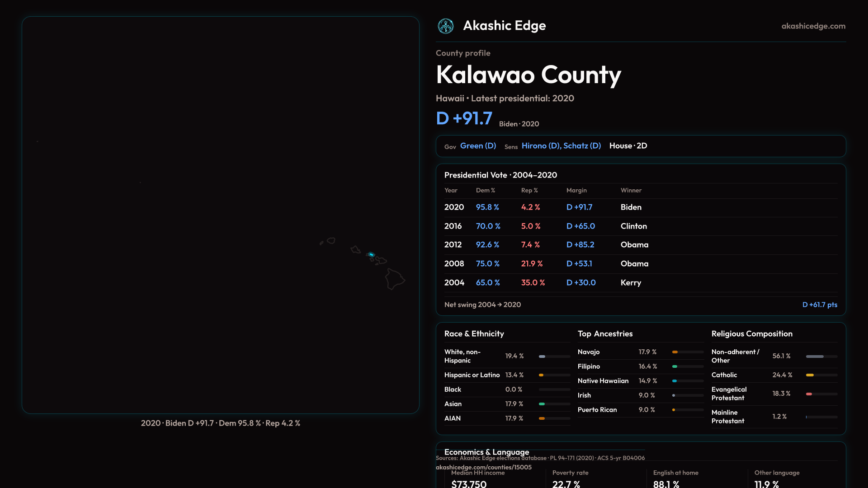Click the highlighted Kalawao County on map

click(371, 255)
